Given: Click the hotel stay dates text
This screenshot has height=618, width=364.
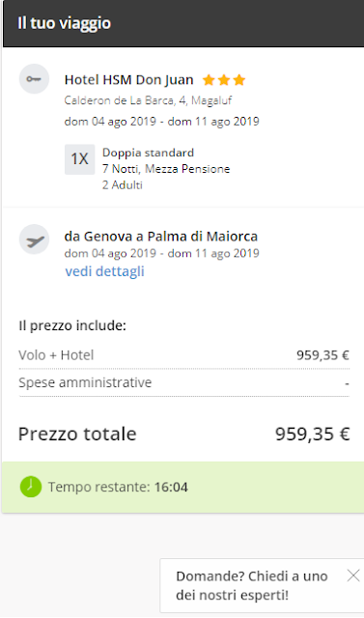Looking at the screenshot, I should [x=162, y=121].
